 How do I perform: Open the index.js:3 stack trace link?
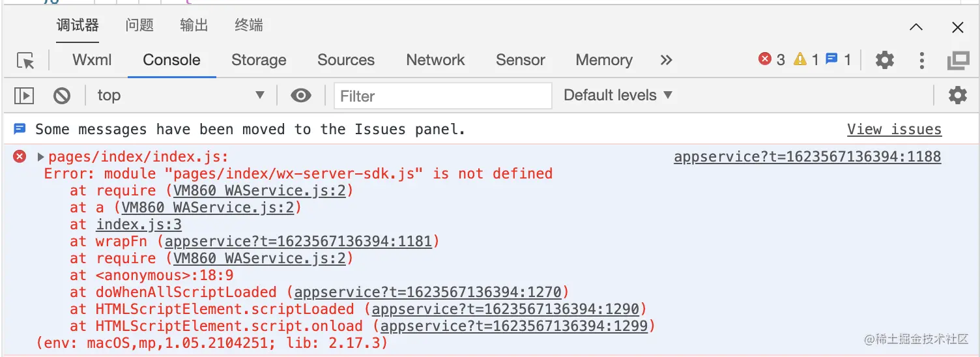tap(139, 225)
